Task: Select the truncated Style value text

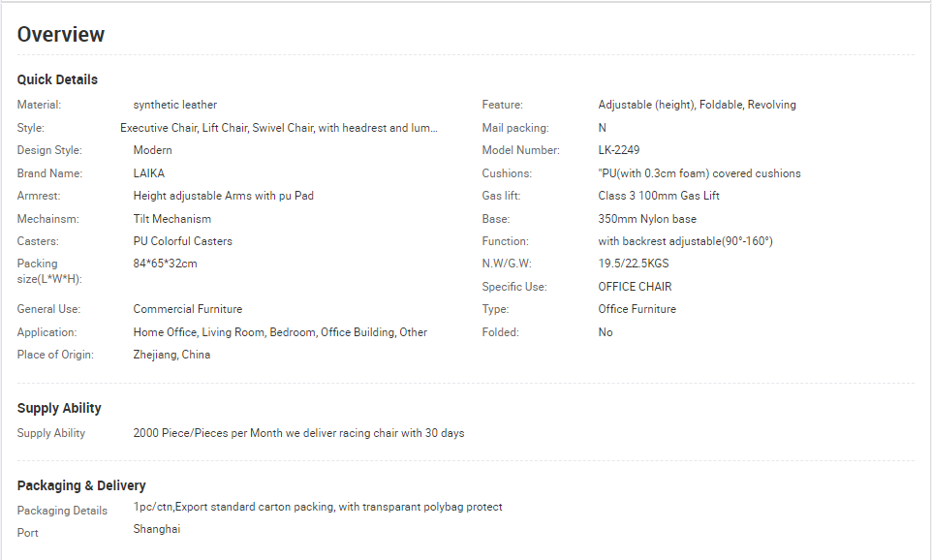Action: [279, 128]
